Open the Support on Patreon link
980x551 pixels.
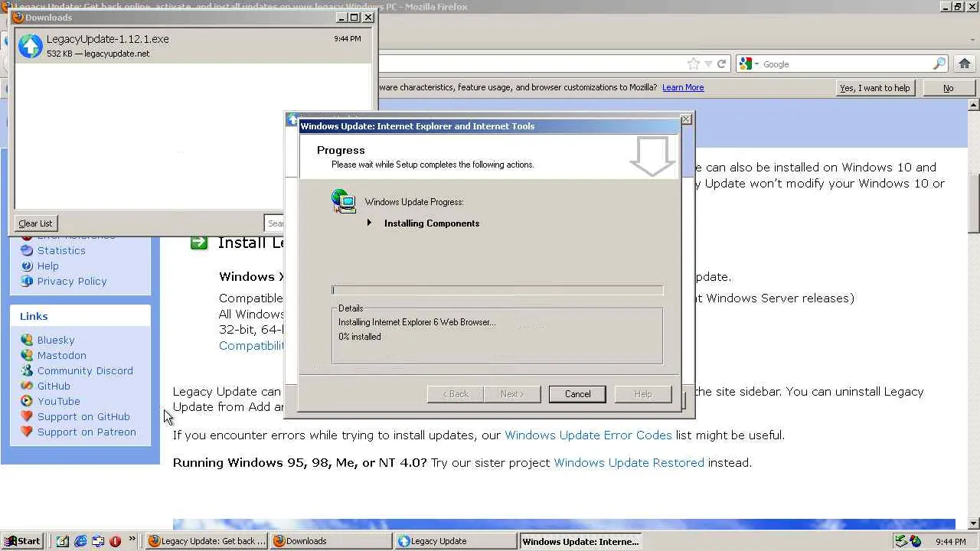[x=87, y=432]
